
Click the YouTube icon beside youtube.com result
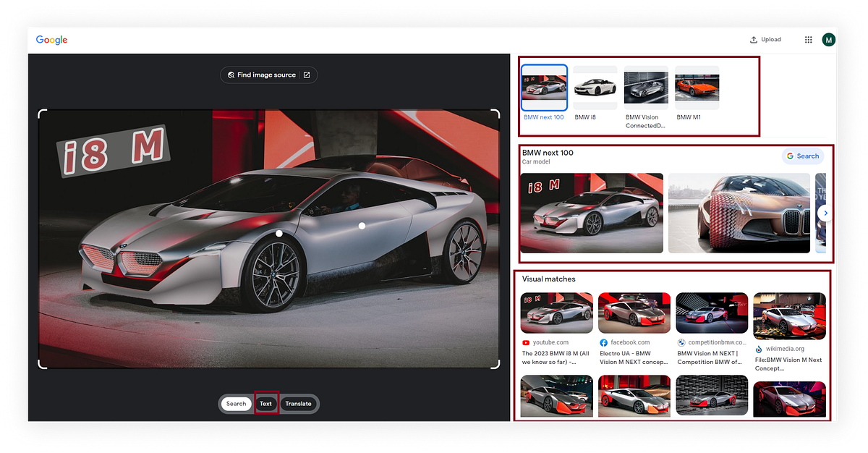526,342
